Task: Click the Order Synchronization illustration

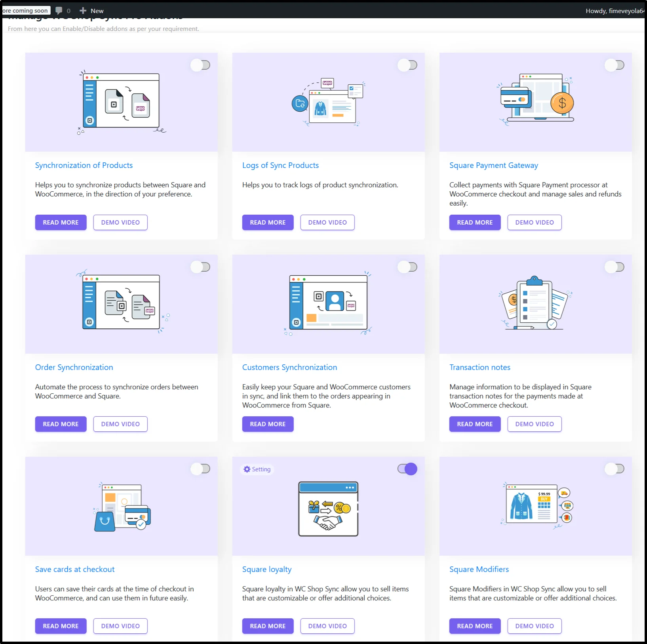Action: click(x=123, y=302)
